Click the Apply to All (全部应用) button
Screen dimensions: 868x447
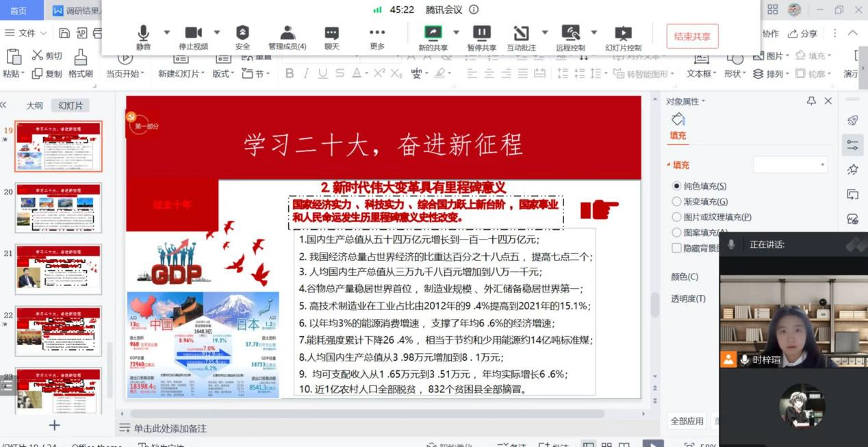(x=687, y=421)
